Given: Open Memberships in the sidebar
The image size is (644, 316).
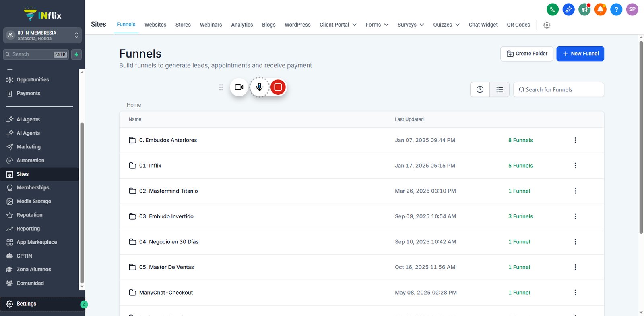Looking at the screenshot, I should coord(39,188).
